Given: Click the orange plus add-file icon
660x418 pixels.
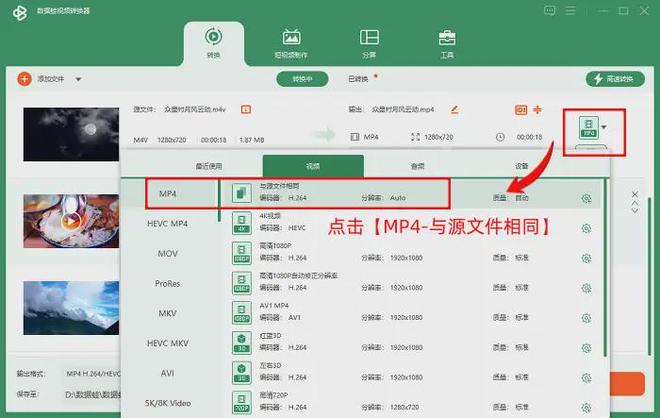Looking at the screenshot, I should (24, 79).
